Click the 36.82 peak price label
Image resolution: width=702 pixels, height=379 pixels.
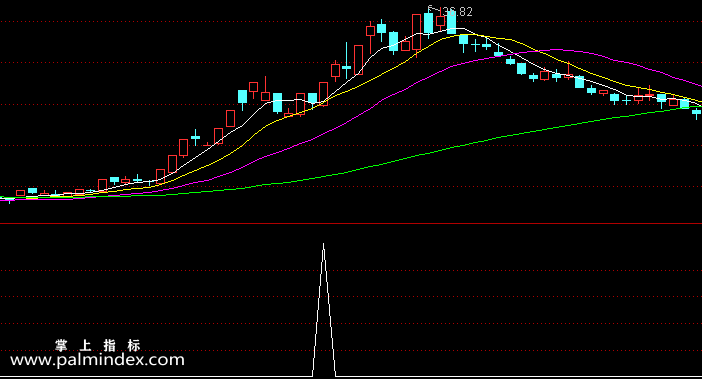click(x=457, y=12)
